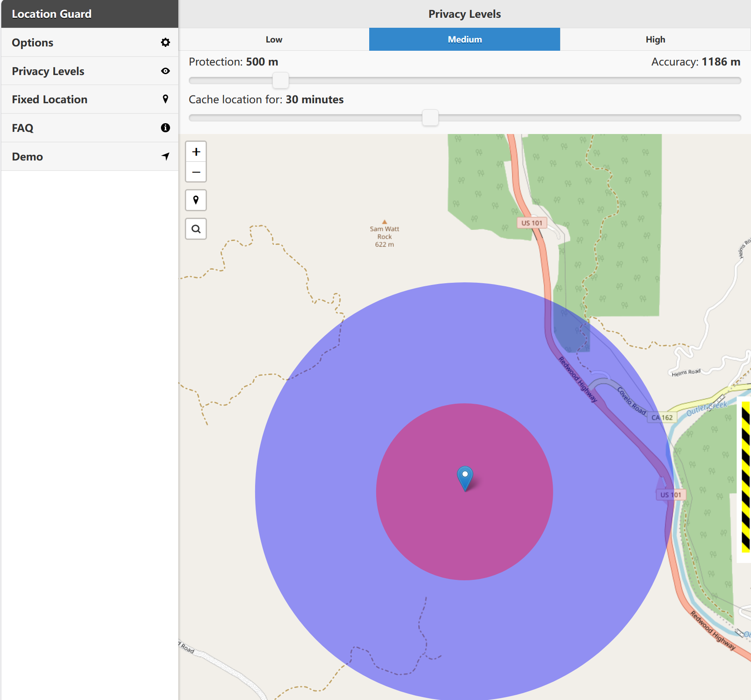Click the eye icon next to Privacy Levels

pos(165,71)
